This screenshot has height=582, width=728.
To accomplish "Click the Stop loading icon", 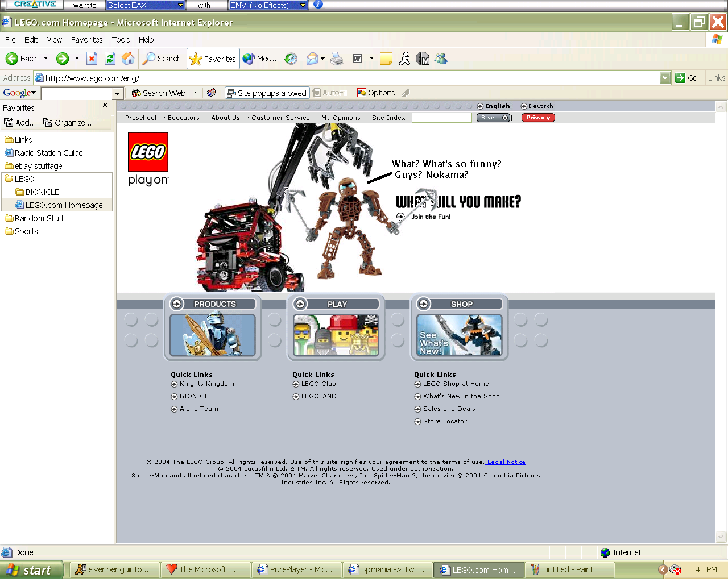I will point(92,58).
